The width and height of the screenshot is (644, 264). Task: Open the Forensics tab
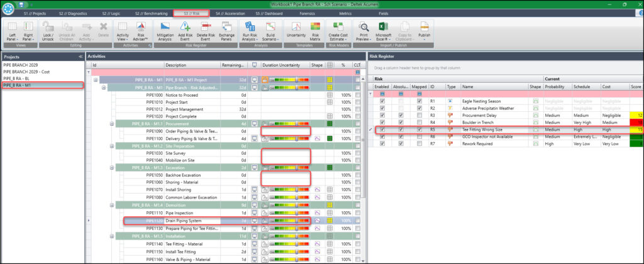[307, 14]
